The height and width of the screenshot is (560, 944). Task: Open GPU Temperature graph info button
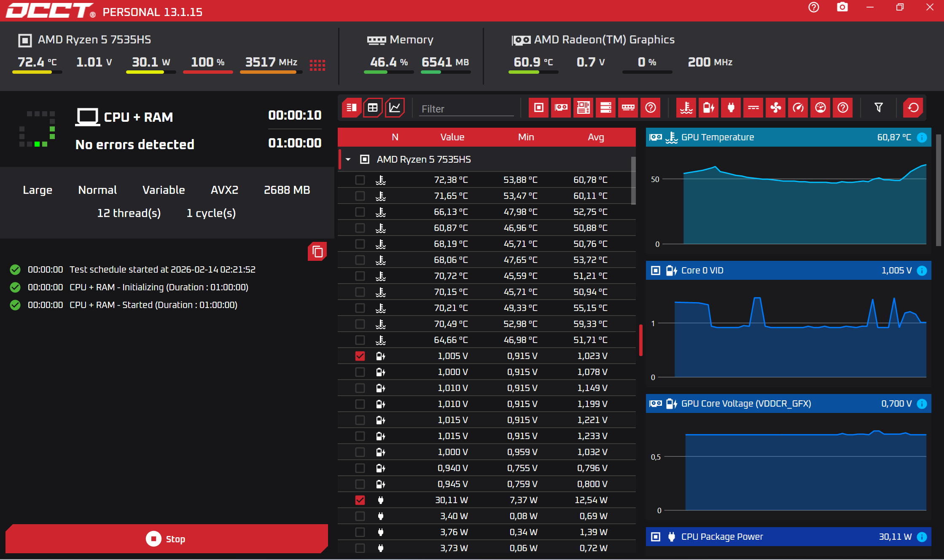point(922,137)
